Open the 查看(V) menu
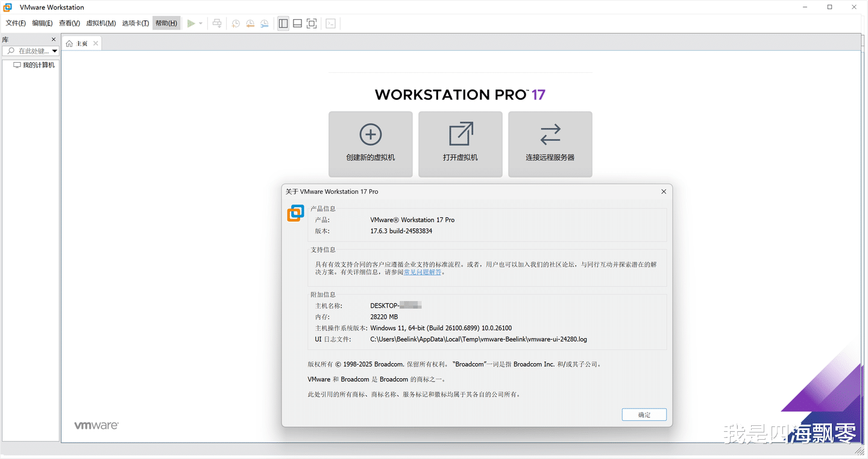This screenshot has height=459, width=868. (69, 23)
